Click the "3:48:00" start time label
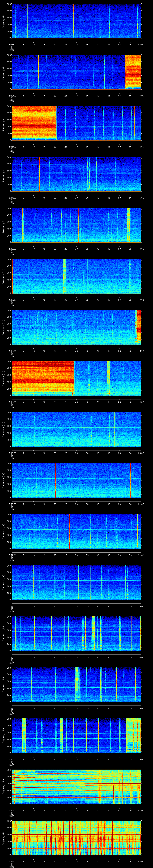The width and height of the screenshot is (153, 868). [x=12, y=402]
